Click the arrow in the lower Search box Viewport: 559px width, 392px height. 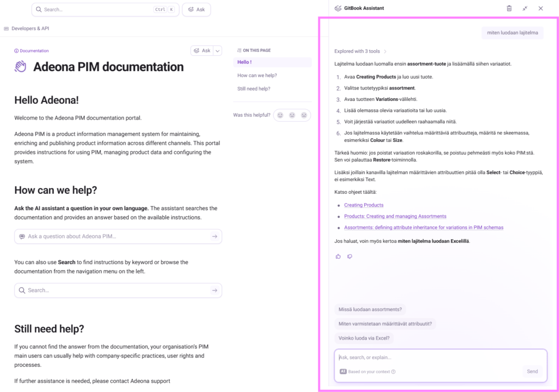pyautogui.click(x=215, y=290)
